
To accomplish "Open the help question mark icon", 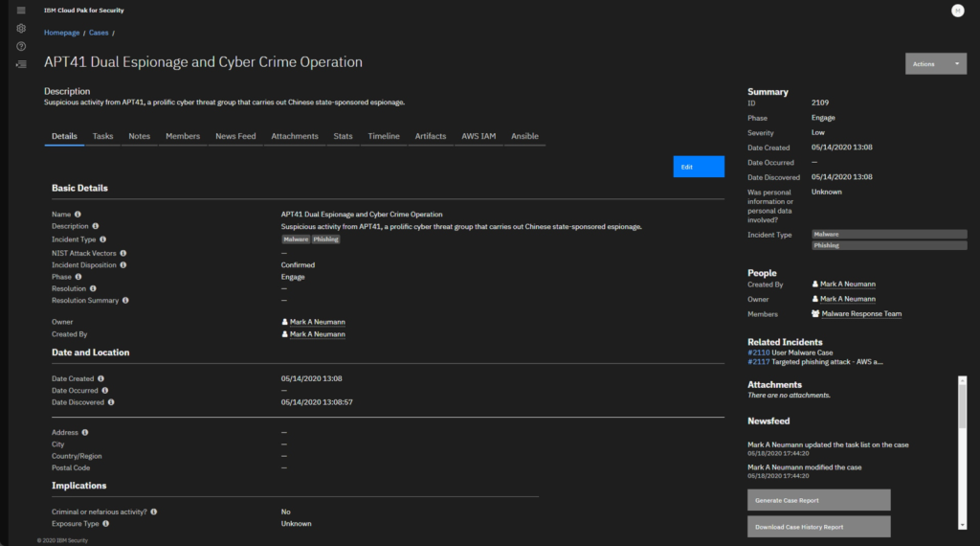I will point(21,46).
